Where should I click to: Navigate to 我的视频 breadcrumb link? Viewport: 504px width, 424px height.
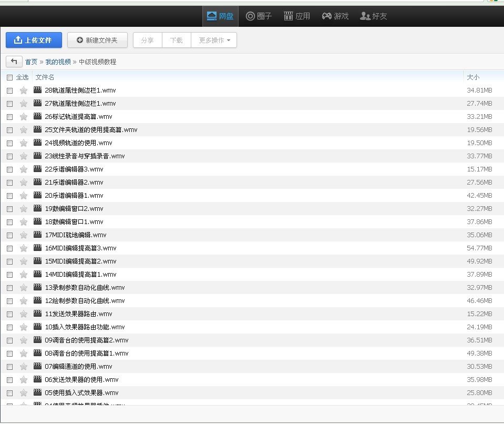click(58, 62)
